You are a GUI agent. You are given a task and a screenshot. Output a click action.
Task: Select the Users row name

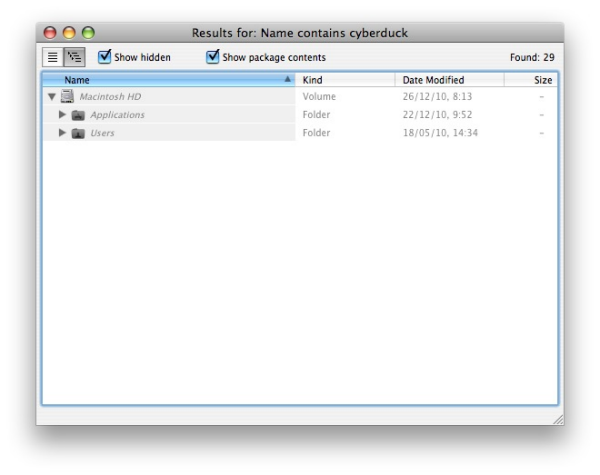102,133
